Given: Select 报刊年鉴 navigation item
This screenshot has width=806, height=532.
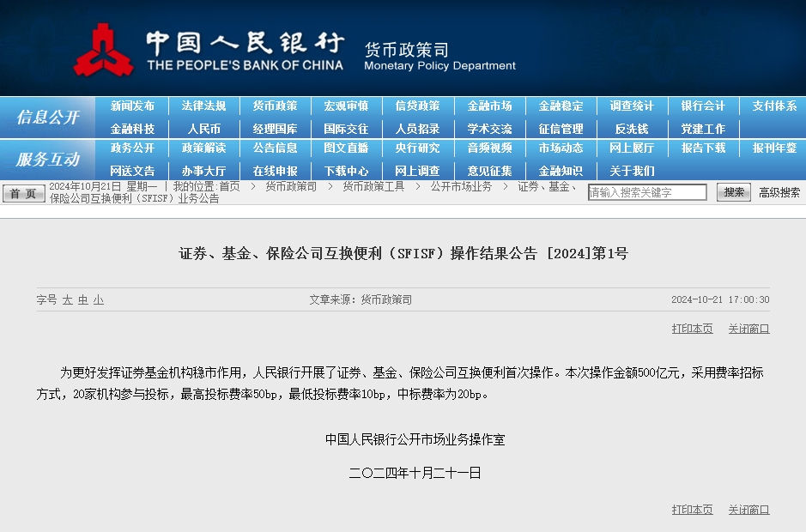Looking at the screenshot, I should pos(774,148).
